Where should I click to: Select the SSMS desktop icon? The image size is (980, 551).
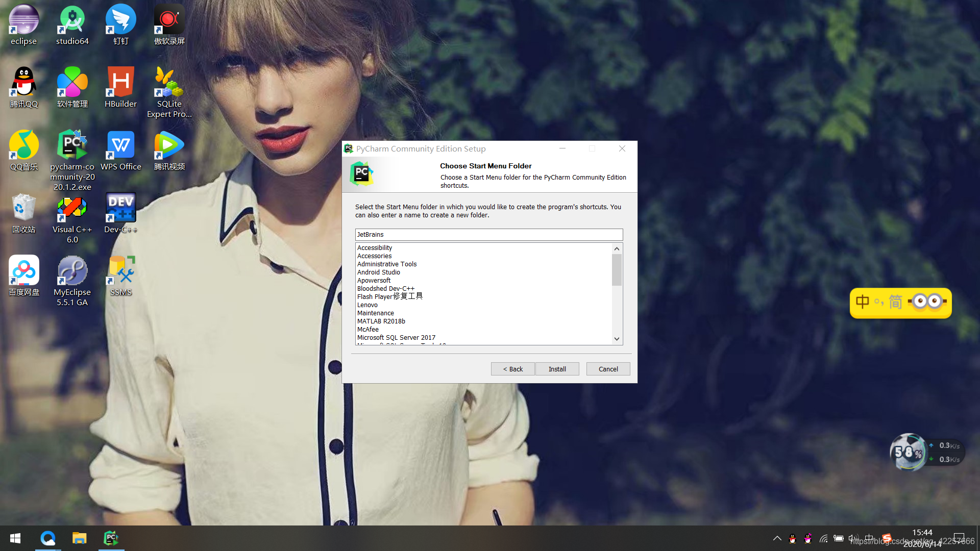pyautogui.click(x=121, y=275)
